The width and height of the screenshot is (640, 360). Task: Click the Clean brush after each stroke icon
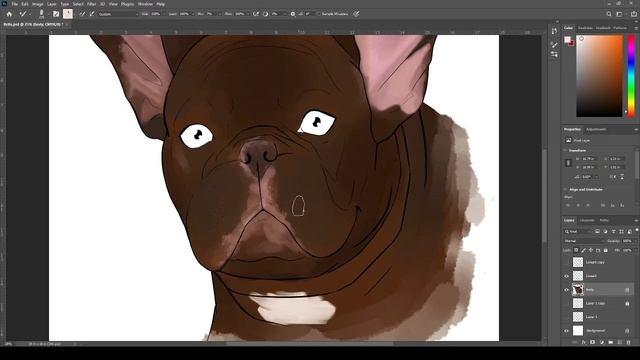92,14
